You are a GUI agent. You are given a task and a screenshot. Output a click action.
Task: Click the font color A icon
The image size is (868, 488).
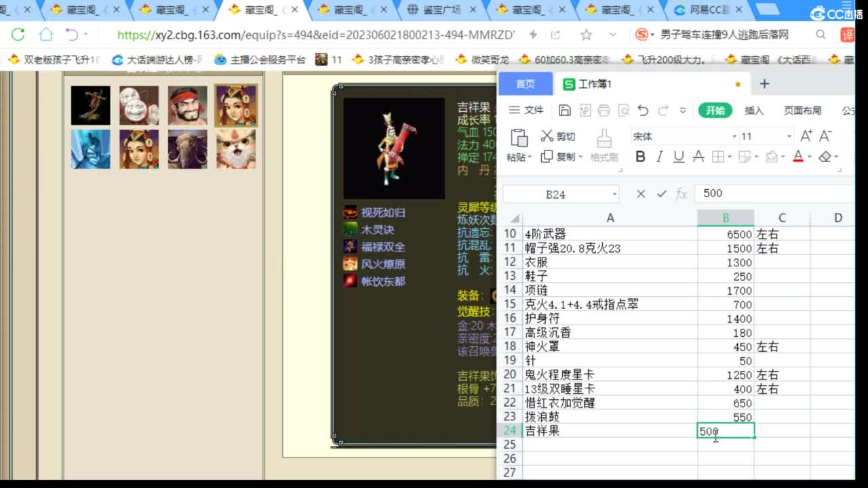[797, 157]
